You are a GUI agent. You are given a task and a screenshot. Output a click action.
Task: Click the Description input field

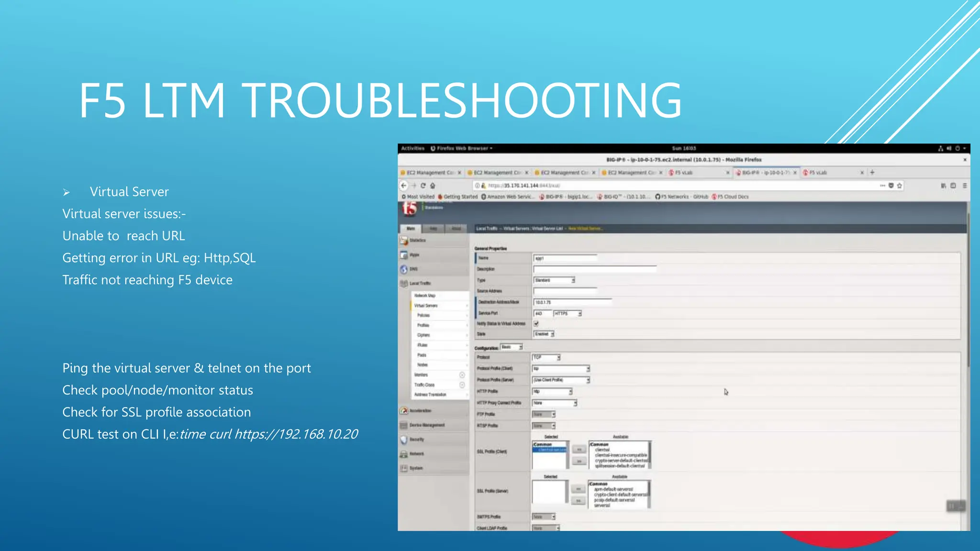(595, 269)
